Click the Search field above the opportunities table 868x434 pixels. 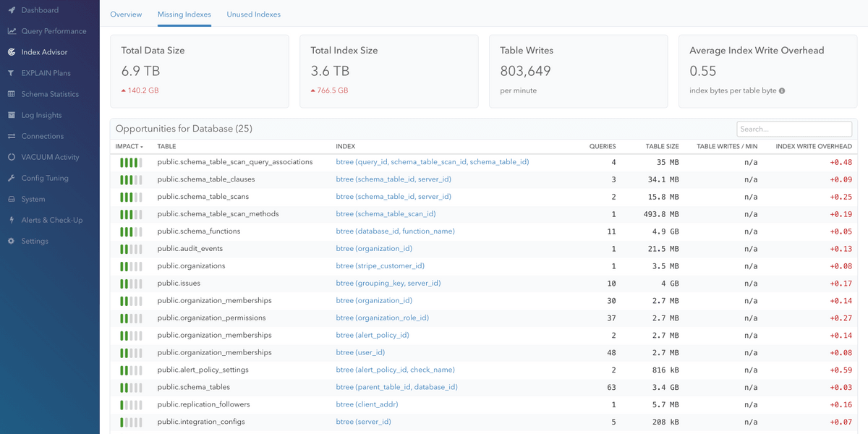point(794,129)
